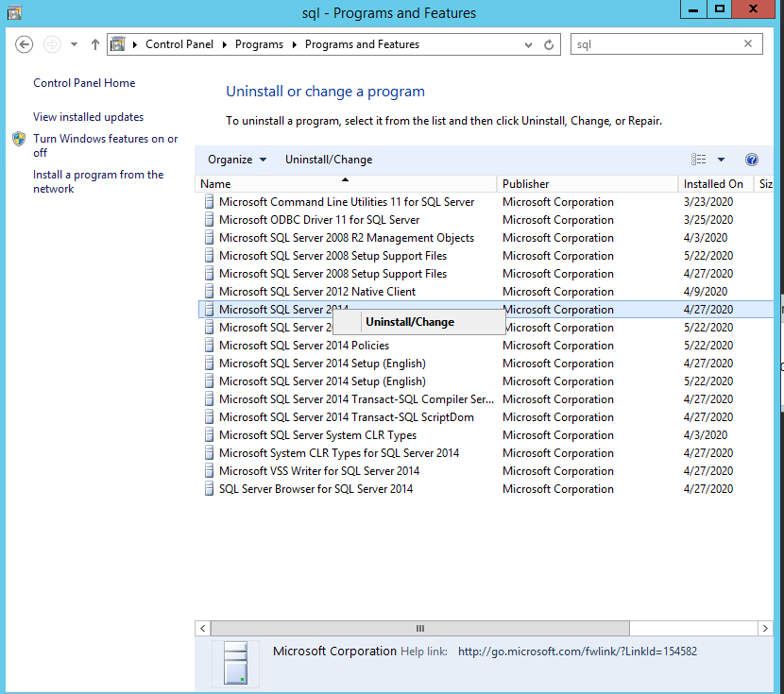
Task: Navigate to Programs in the breadcrumb
Action: point(259,44)
